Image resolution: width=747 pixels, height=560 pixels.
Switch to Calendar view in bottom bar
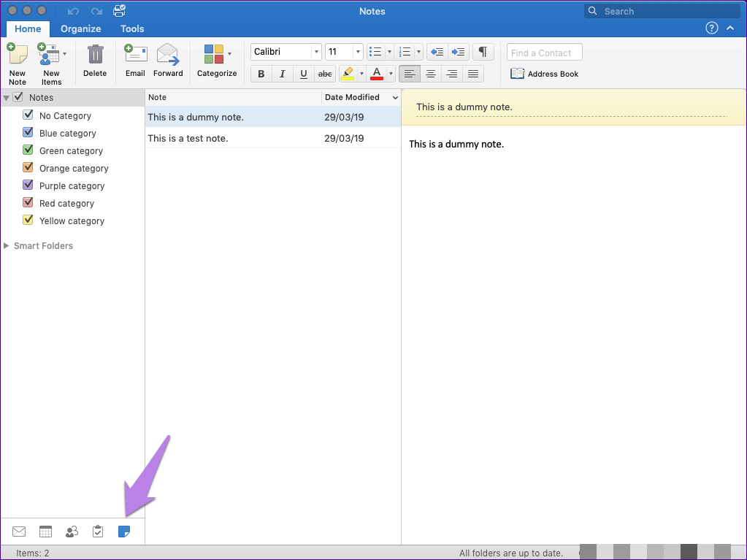click(x=45, y=532)
